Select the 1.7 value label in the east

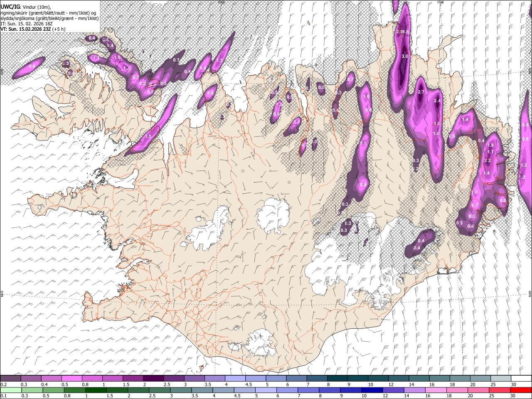[490, 152]
